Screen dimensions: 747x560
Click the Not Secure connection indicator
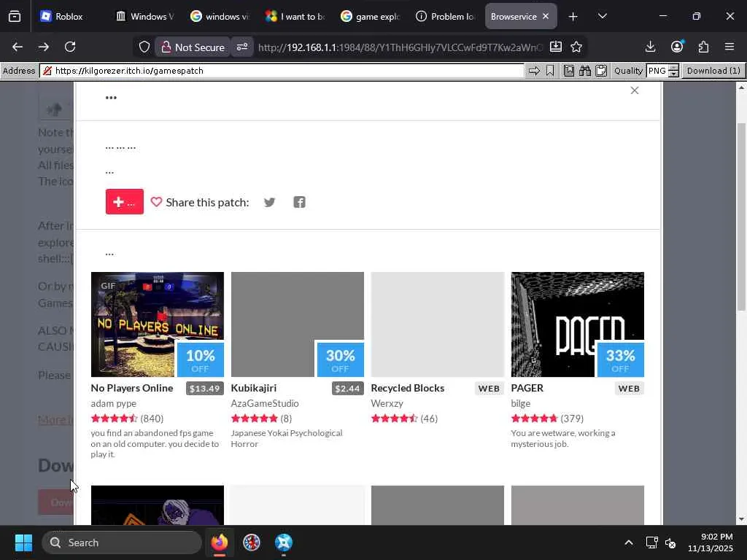click(193, 47)
